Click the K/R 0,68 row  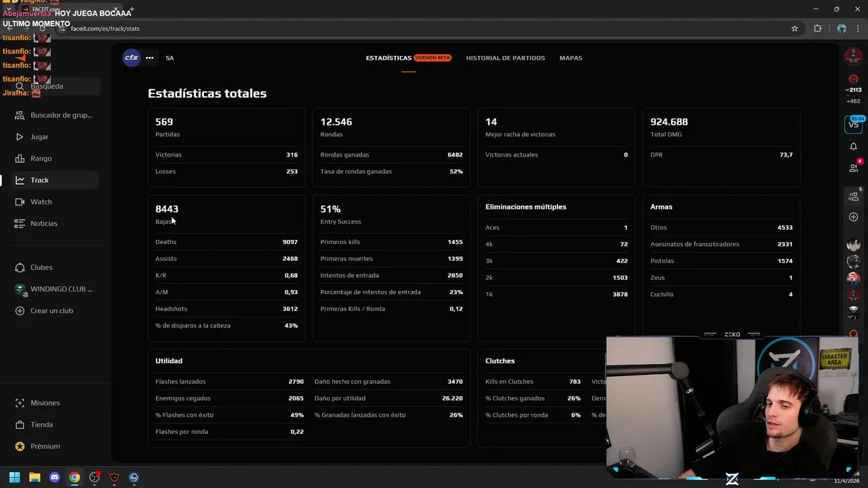(226, 275)
